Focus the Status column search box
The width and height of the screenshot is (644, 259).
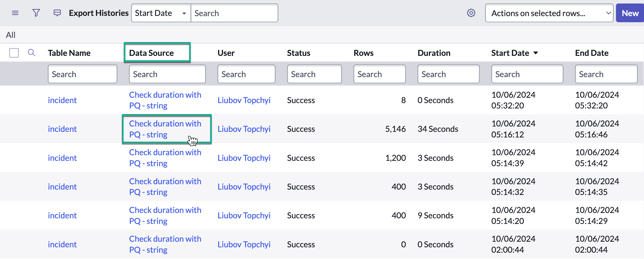[314, 74]
